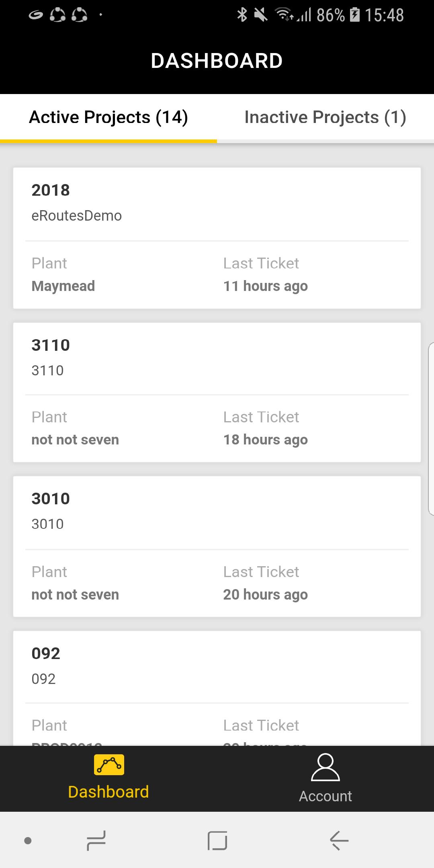Open the 3110 project card
This screenshot has width=434, height=868.
coord(217,392)
